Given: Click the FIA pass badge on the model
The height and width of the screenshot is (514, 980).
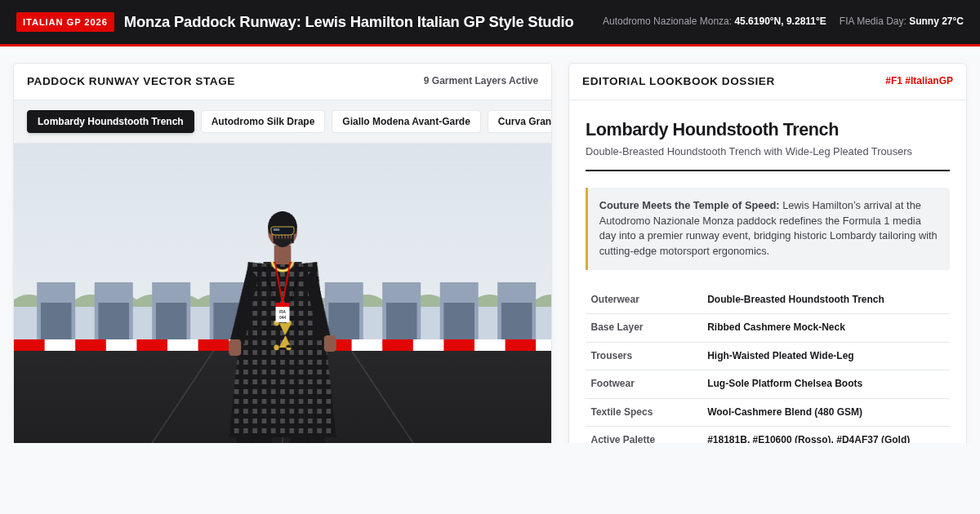Looking at the screenshot, I should coord(283,314).
